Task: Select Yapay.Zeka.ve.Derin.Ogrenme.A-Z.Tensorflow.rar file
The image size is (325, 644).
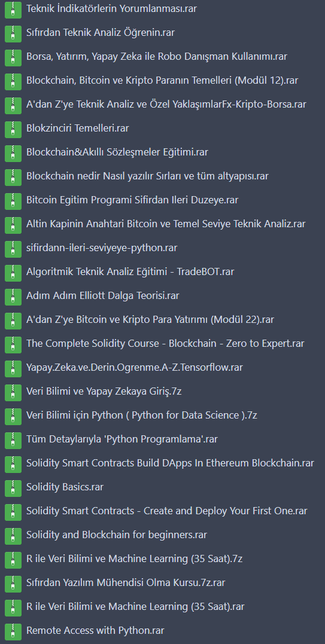Action: [x=134, y=368]
